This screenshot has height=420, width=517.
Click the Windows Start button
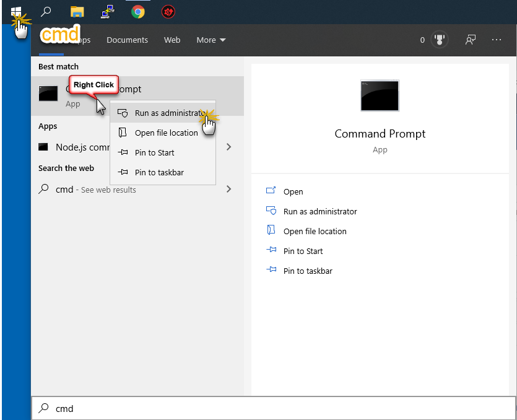click(16, 11)
